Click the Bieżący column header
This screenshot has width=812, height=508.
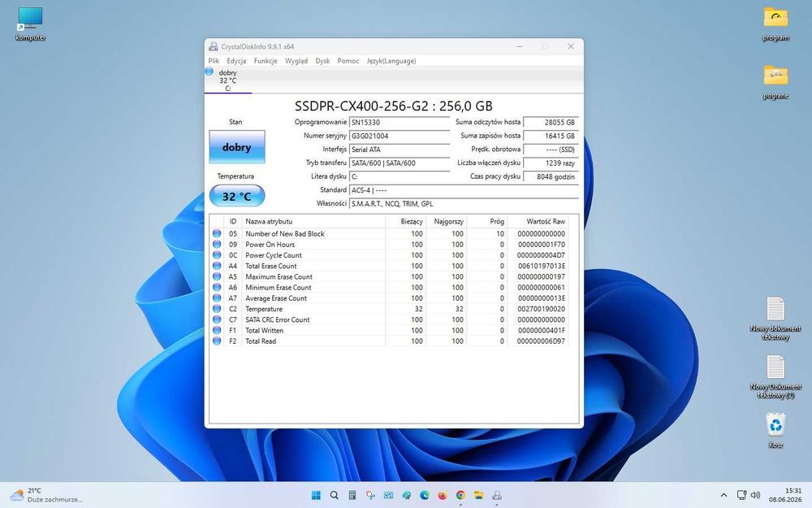405,221
